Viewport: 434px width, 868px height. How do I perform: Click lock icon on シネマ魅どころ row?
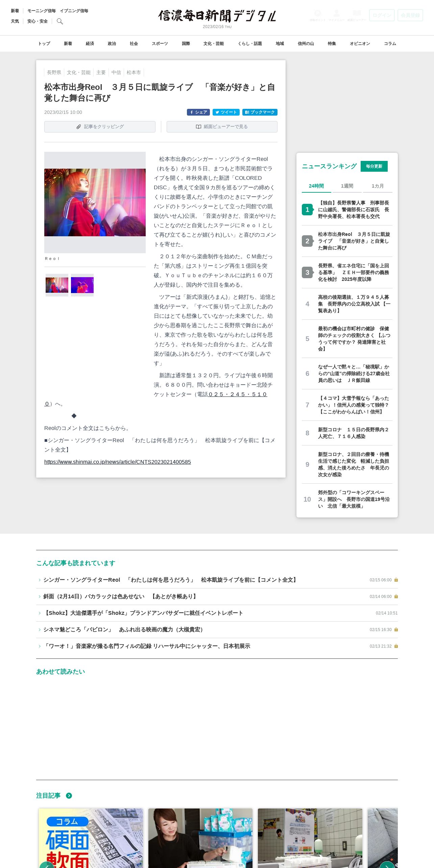coord(396,630)
